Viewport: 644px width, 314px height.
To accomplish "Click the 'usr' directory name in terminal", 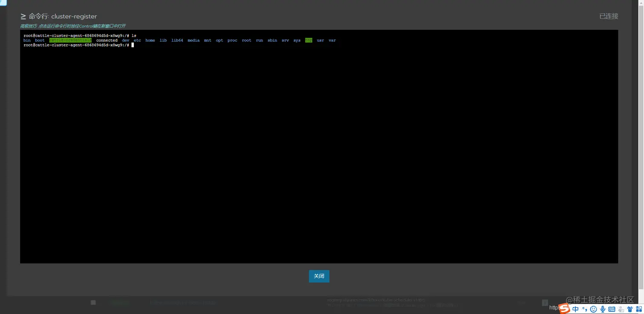I will pyautogui.click(x=320, y=40).
